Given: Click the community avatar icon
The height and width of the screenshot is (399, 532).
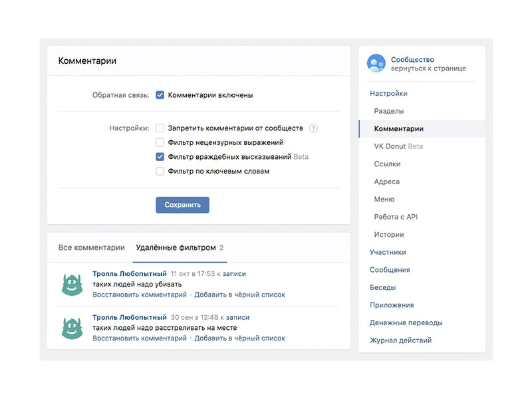Looking at the screenshot, I should [x=376, y=63].
